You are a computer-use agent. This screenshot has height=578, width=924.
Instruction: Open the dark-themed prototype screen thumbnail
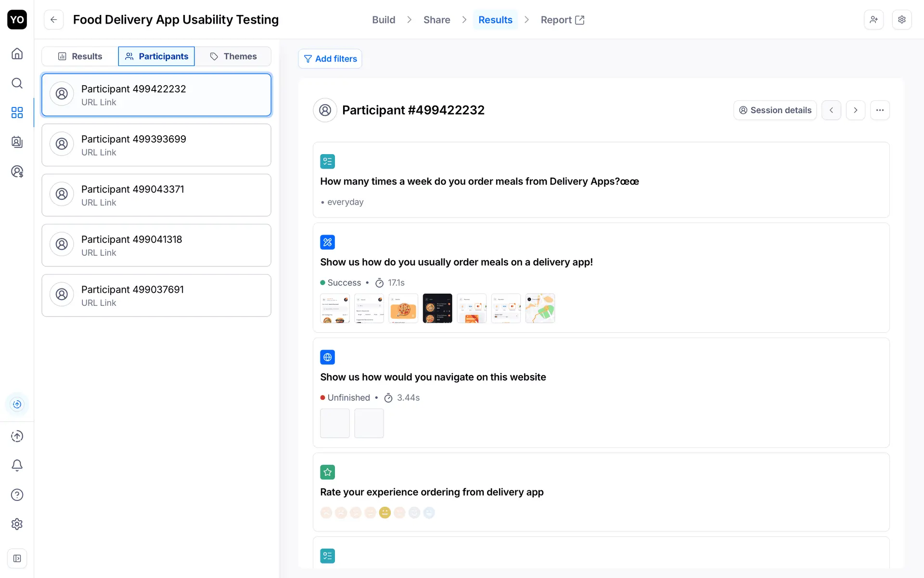(x=437, y=308)
